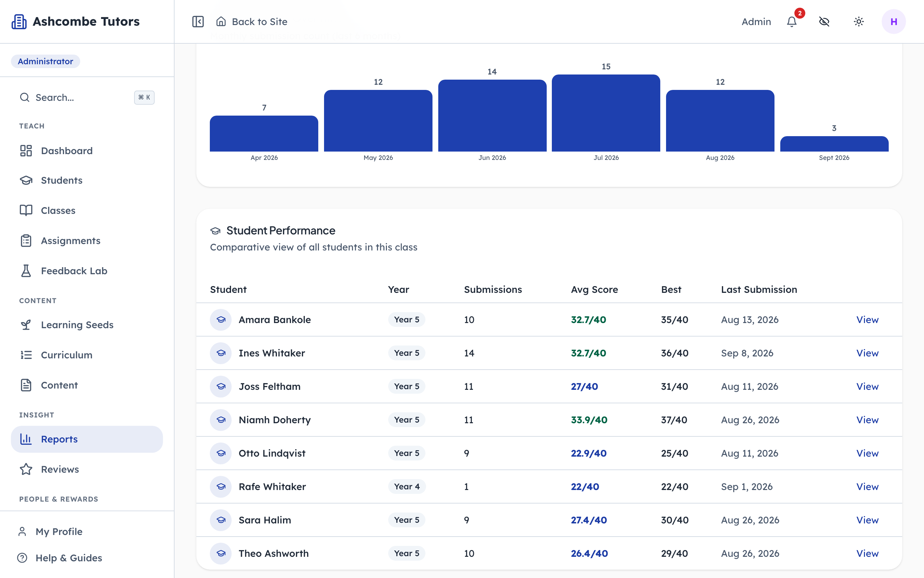Click the Jul 2026 chart bar
924x578 pixels.
[x=606, y=113]
